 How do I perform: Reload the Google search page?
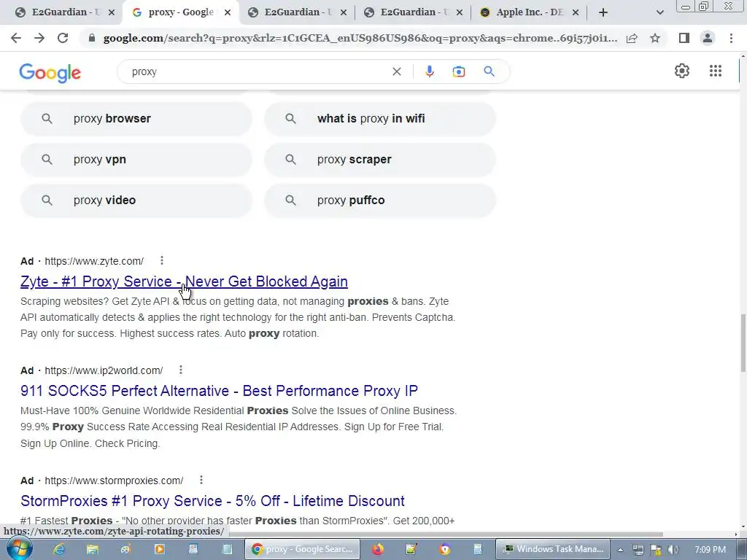(x=63, y=38)
